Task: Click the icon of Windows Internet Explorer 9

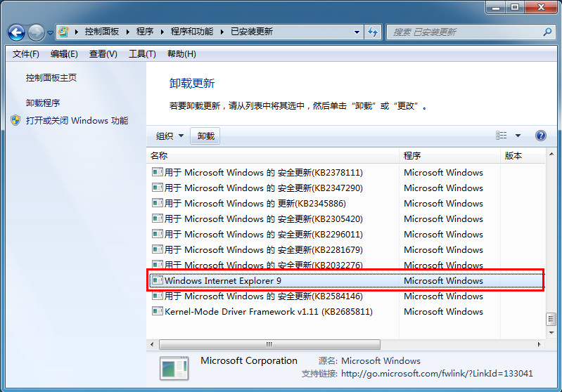Action: tap(157, 280)
